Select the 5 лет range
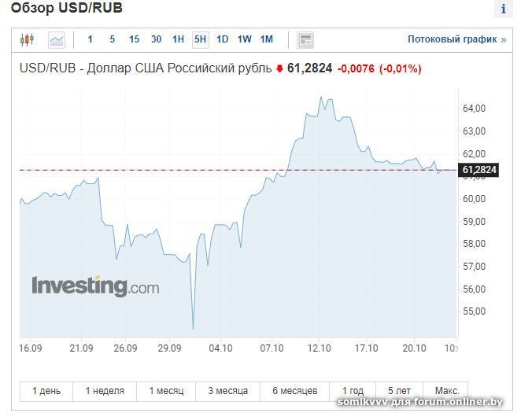The image size is (521, 420). pos(399,391)
